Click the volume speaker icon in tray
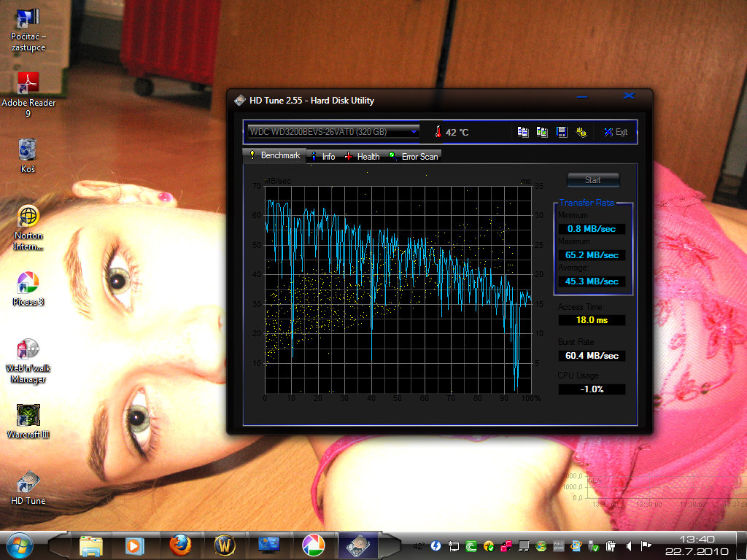Viewport: 747px width, 560px height. tap(629, 545)
